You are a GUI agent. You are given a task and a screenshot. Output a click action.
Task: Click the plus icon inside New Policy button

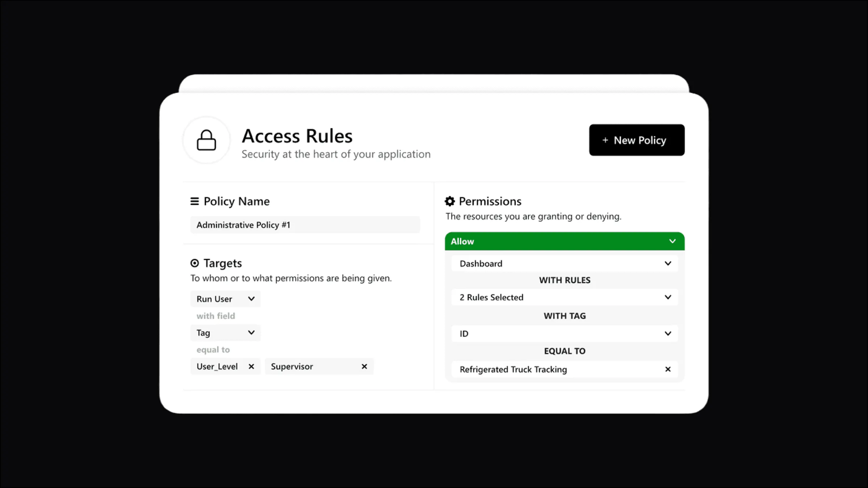click(x=605, y=140)
